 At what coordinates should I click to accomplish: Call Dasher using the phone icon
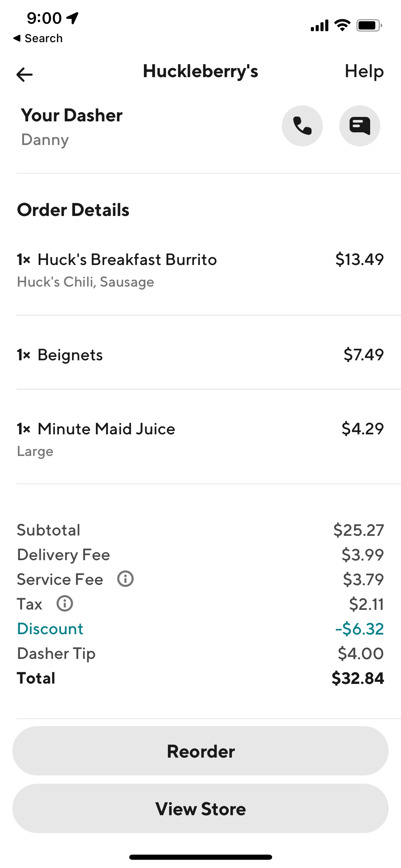tap(302, 126)
